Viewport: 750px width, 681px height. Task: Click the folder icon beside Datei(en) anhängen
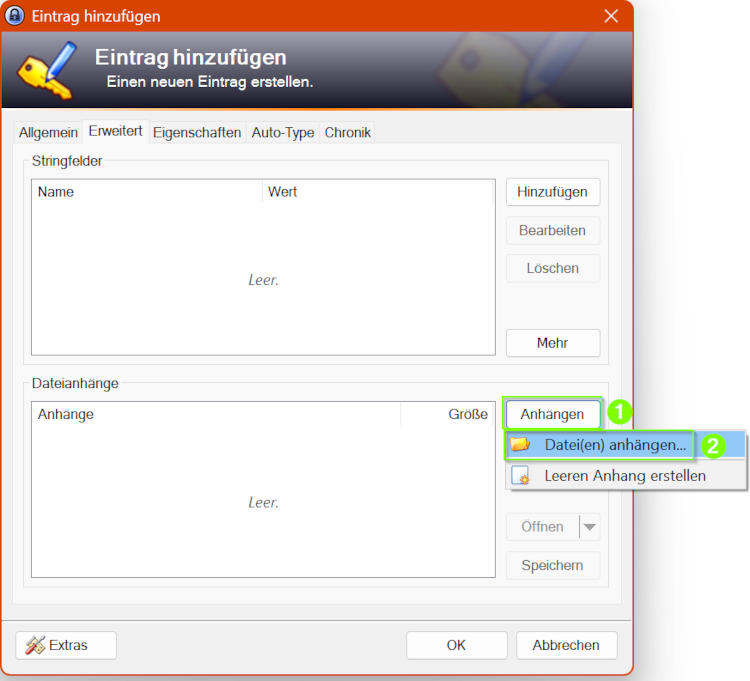tap(520, 444)
